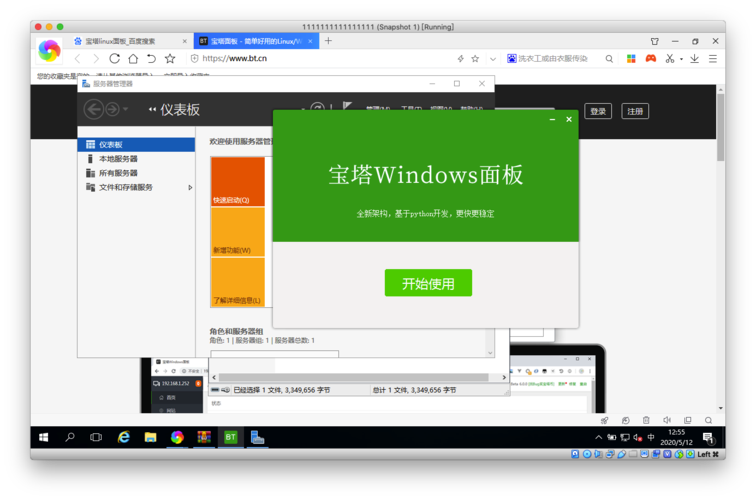This screenshot has width=756, height=500.
Task: Click Server Manager back navigation arrow
Action: (x=94, y=109)
